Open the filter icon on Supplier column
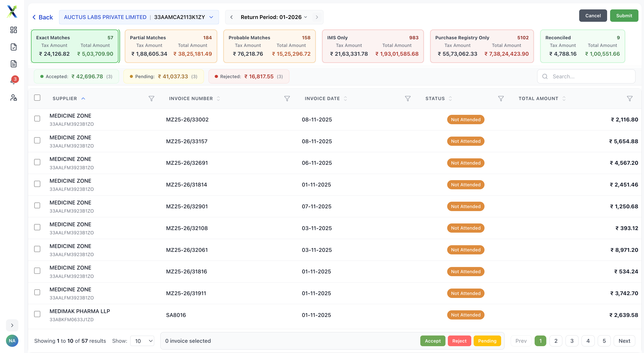644x353 pixels. click(151, 98)
